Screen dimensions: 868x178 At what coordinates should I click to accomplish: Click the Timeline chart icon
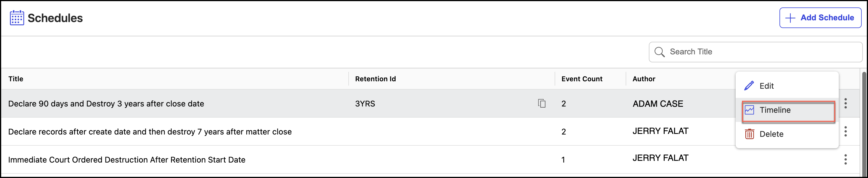click(x=749, y=110)
